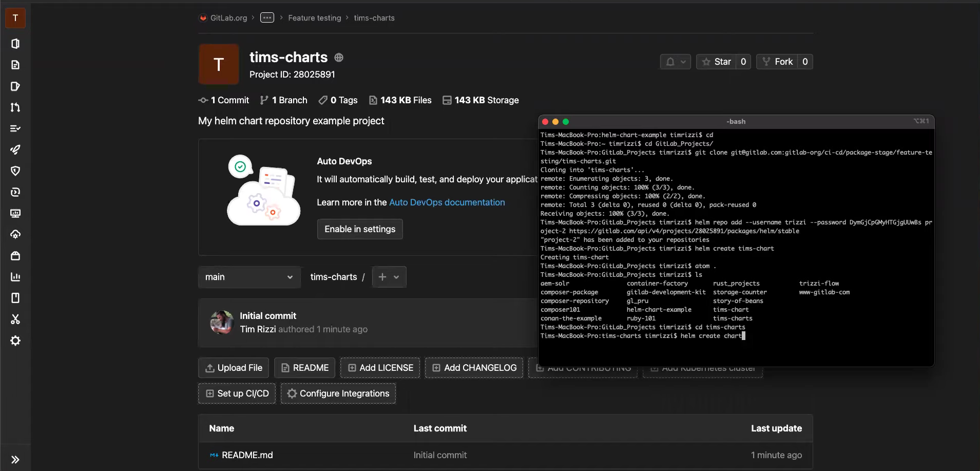Image resolution: width=980 pixels, height=471 pixels.
Task: Open Deployments sidebar icon
Action: click(x=15, y=192)
